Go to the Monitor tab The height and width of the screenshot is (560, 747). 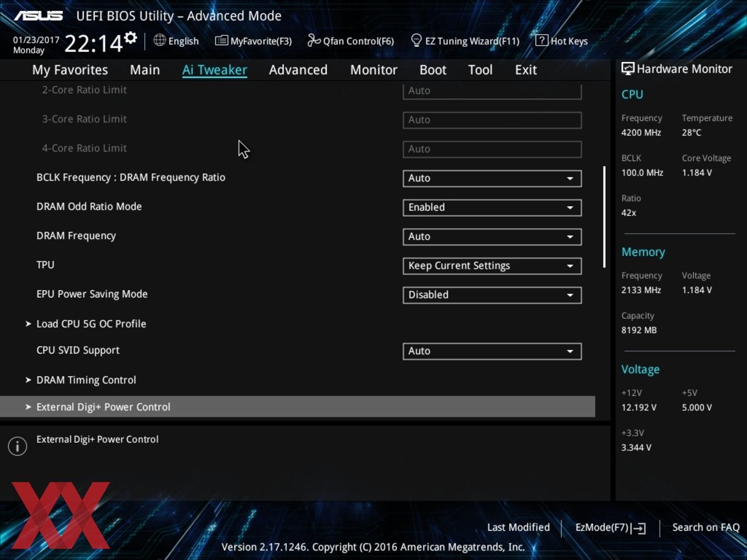374,70
